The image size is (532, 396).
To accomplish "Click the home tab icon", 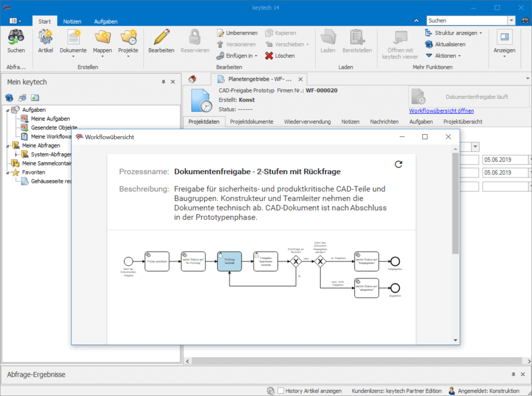I will pyautogui.click(x=193, y=79).
